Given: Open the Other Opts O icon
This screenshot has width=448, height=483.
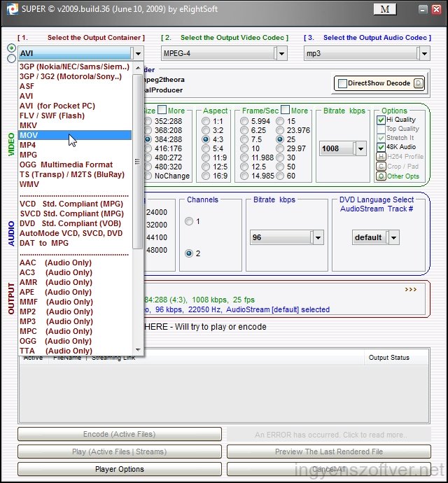Looking at the screenshot, I should (x=381, y=176).
